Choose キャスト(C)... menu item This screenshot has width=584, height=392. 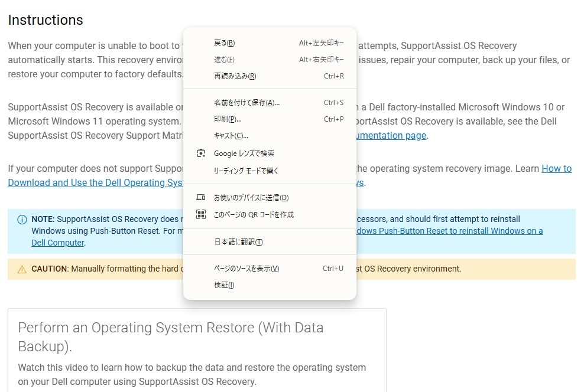tap(270, 136)
